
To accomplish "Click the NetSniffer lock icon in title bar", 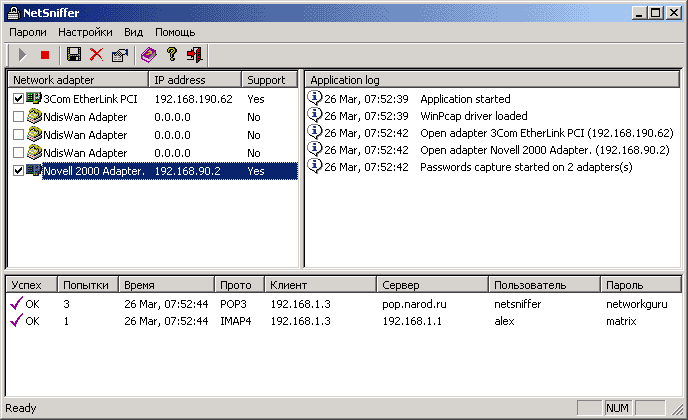I will (x=14, y=13).
